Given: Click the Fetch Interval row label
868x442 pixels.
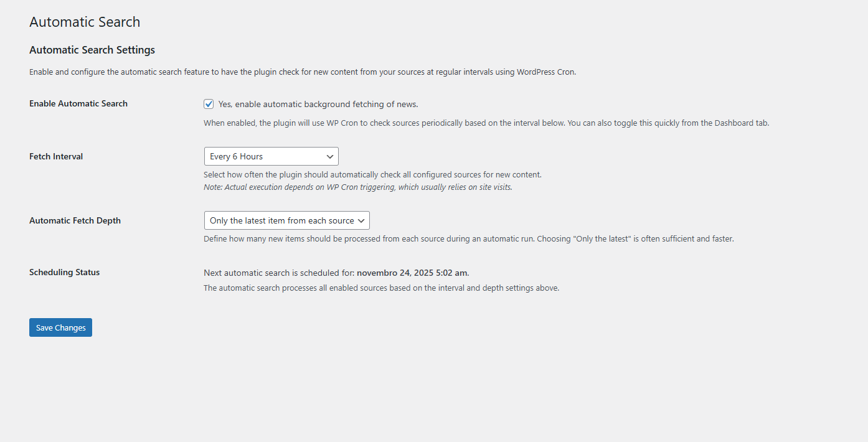Looking at the screenshot, I should (56, 156).
